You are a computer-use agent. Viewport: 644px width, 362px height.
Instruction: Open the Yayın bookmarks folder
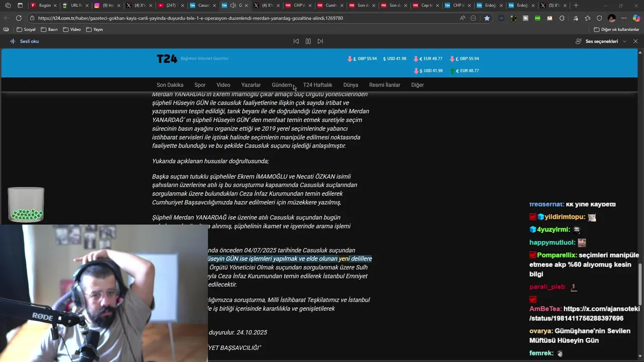coord(94,30)
